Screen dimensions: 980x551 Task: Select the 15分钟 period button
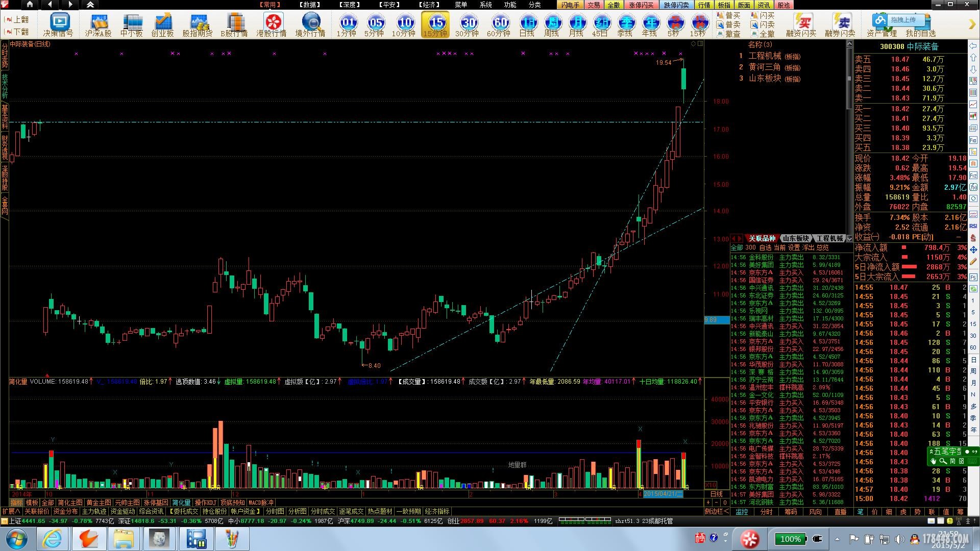tap(436, 24)
